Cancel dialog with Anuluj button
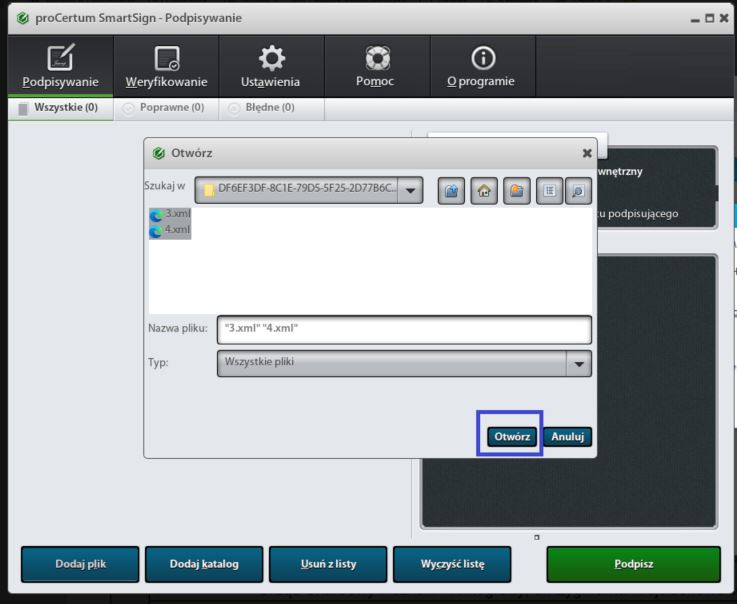 click(567, 437)
